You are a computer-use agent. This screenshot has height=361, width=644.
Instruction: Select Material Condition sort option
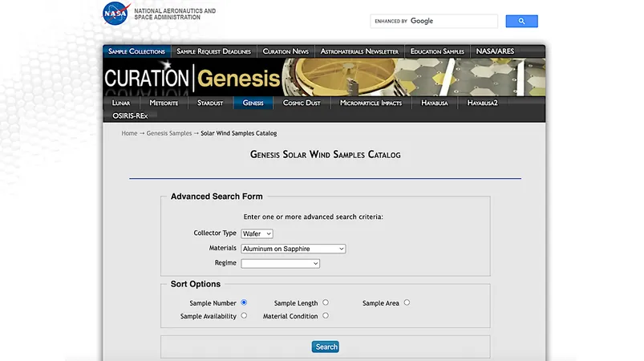[x=326, y=315]
